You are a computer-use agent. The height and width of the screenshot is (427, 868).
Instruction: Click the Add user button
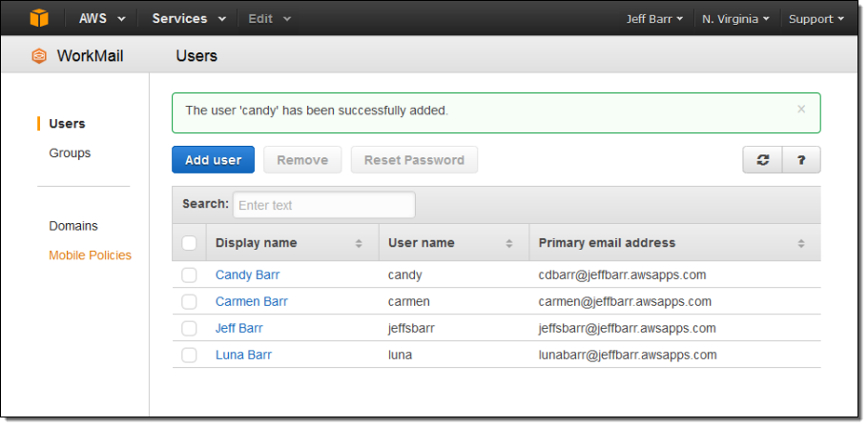point(213,160)
